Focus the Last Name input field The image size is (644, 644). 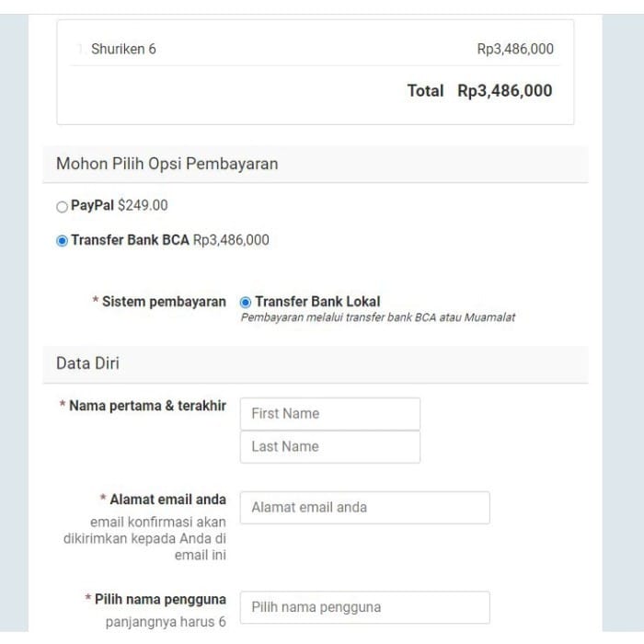(329, 447)
